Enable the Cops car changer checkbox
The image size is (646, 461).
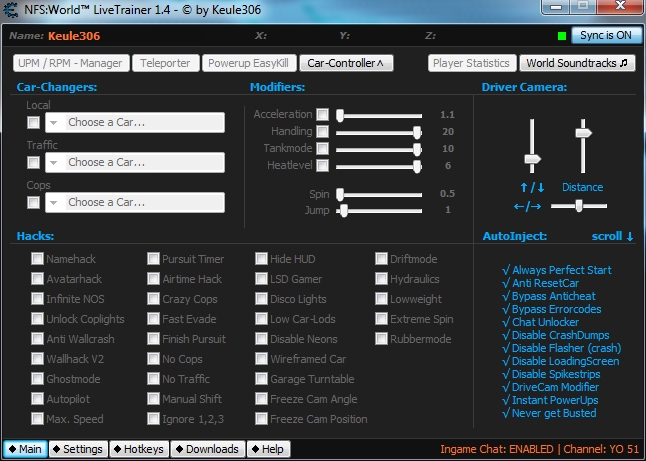click(x=33, y=202)
